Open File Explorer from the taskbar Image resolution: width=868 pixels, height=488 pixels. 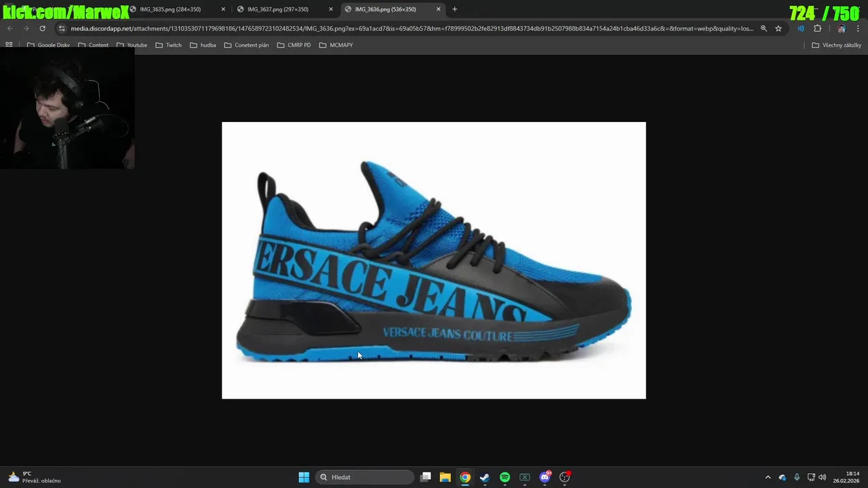tap(445, 477)
